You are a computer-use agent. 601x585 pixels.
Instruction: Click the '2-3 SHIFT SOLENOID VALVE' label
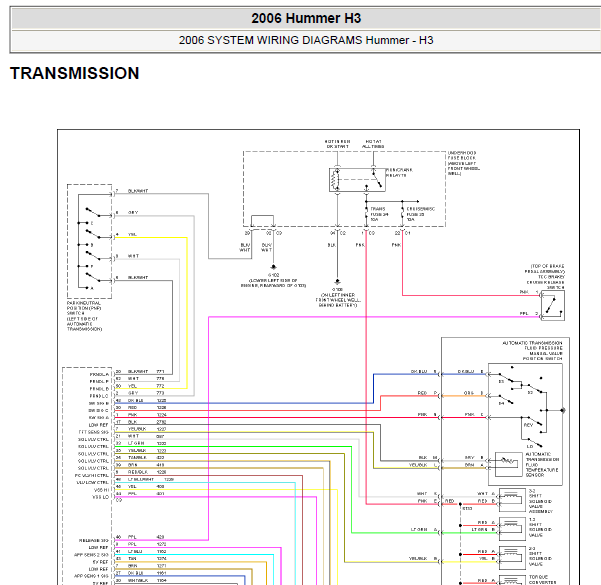tap(540, 556)
